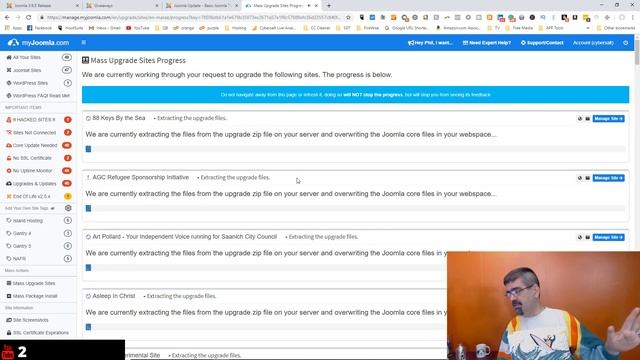Open the Hosting bookmarks folder
The image size is (640, 360).
(236, 28)
